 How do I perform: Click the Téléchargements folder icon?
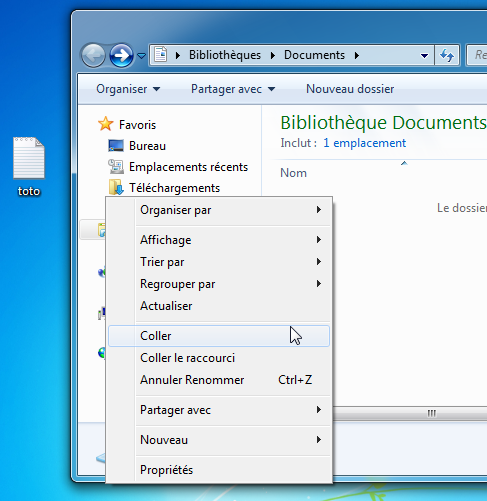click(116, 187)
